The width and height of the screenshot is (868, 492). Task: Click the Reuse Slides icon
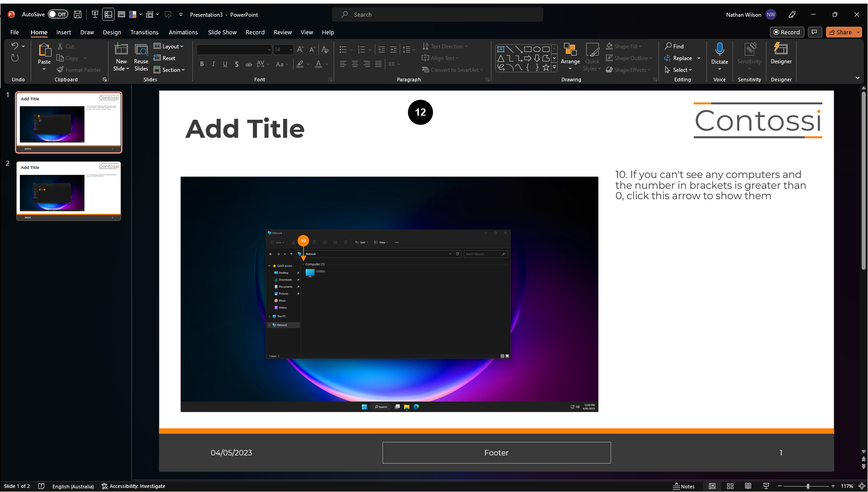click(x=141, y=51)
